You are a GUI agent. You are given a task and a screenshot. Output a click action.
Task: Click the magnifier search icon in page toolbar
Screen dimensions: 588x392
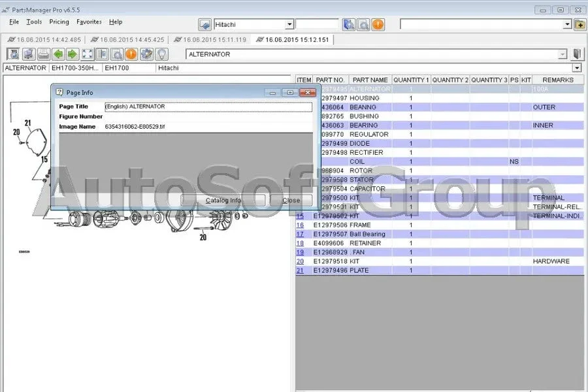(x=117, y=54)
